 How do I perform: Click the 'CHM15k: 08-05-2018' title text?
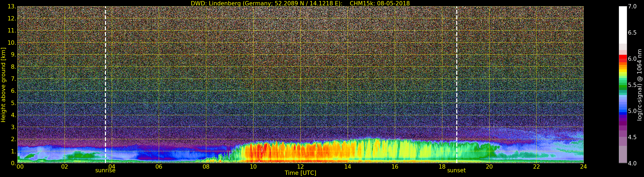pyautogui.click(x=379, y=3)
